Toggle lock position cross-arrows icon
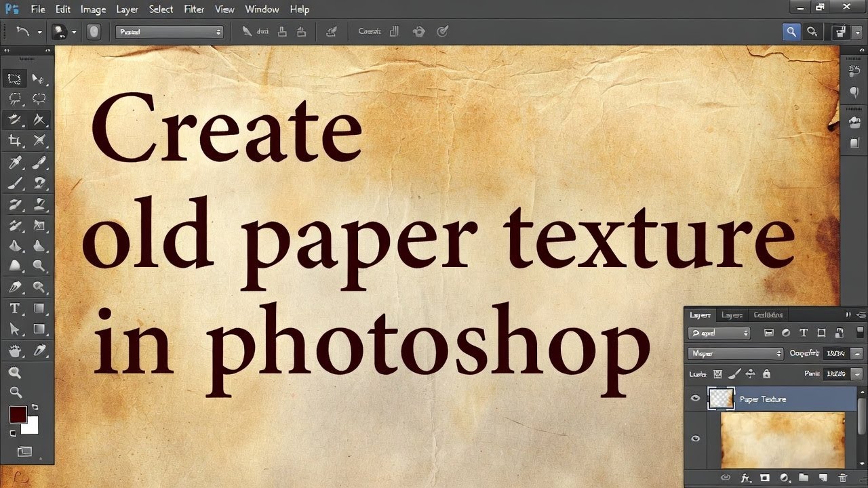 coord(751,373)
